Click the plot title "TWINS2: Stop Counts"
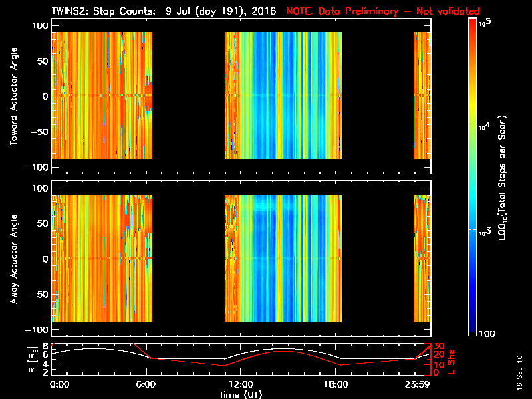Image resolution: width=532 pixels, height=399 pixels. tap(104, 11)
